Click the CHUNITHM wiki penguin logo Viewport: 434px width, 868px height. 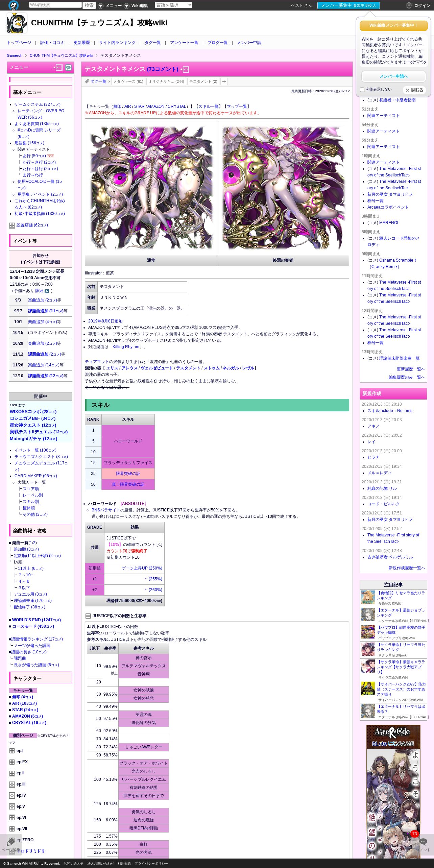[17, 23]
